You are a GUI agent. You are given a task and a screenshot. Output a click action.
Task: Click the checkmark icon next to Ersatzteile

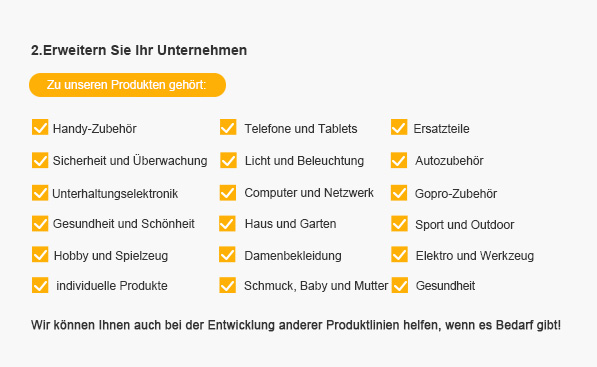399,127
